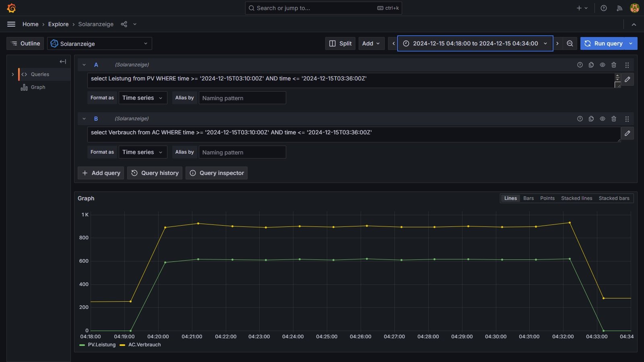
Task: Select Graph in the outline sidebar
Action: point(38,87)
